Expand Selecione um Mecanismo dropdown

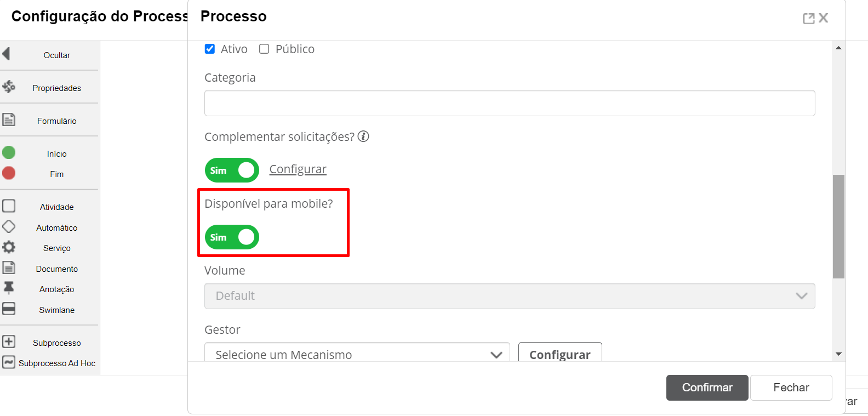tap(357, 355)
